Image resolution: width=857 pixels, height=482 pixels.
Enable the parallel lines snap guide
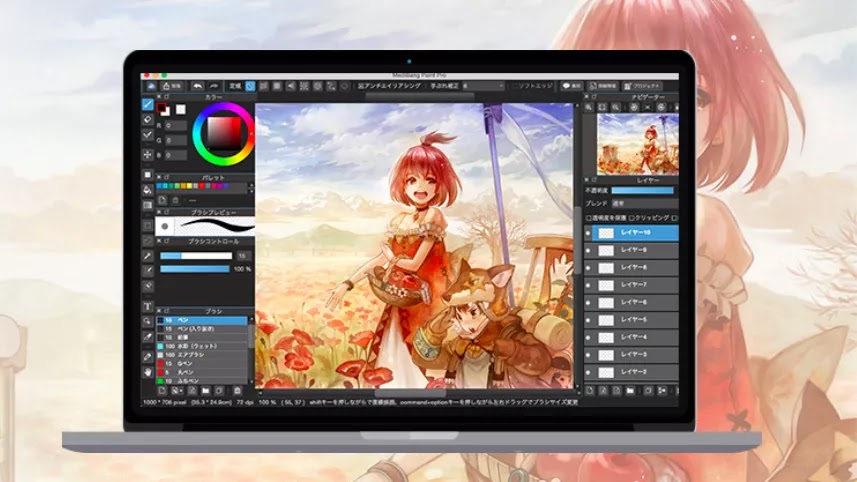point(264,86)
